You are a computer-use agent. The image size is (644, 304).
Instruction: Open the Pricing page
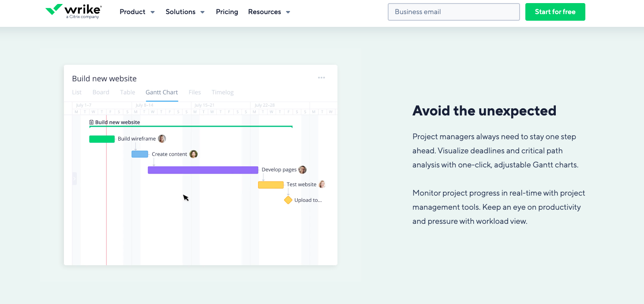pyautogui.click(x=227, y=12)
